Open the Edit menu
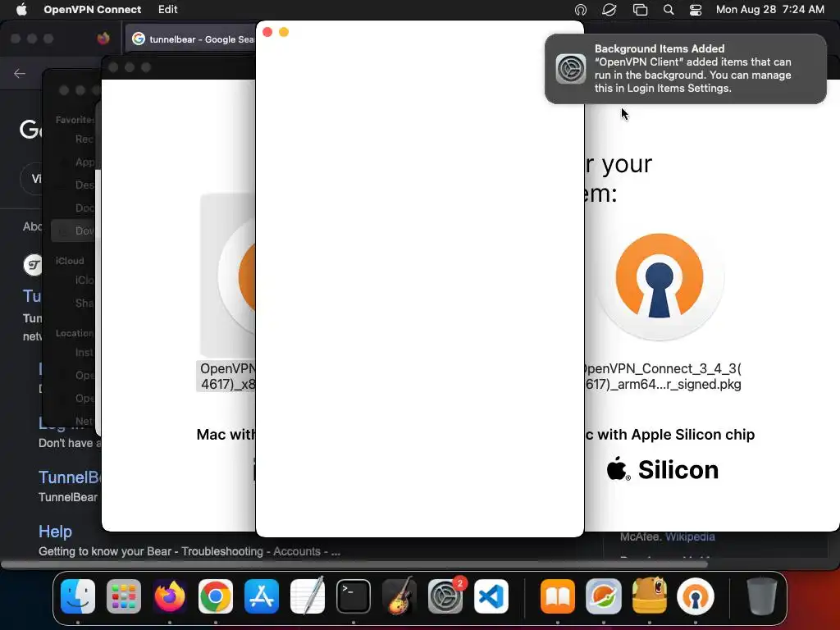This screenshot has width=840, height=630. [x=167, y=9]
